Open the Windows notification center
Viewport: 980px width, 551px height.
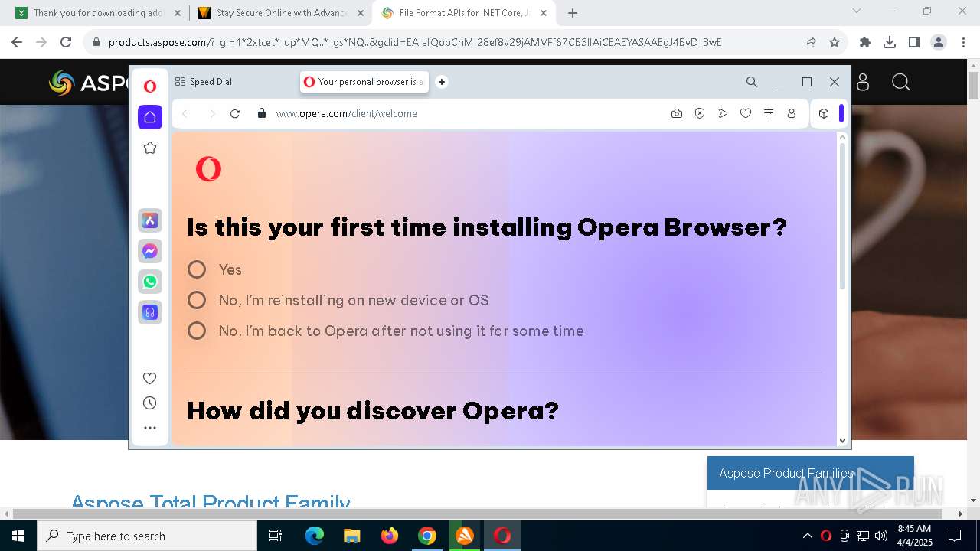[x=955, y=536]
